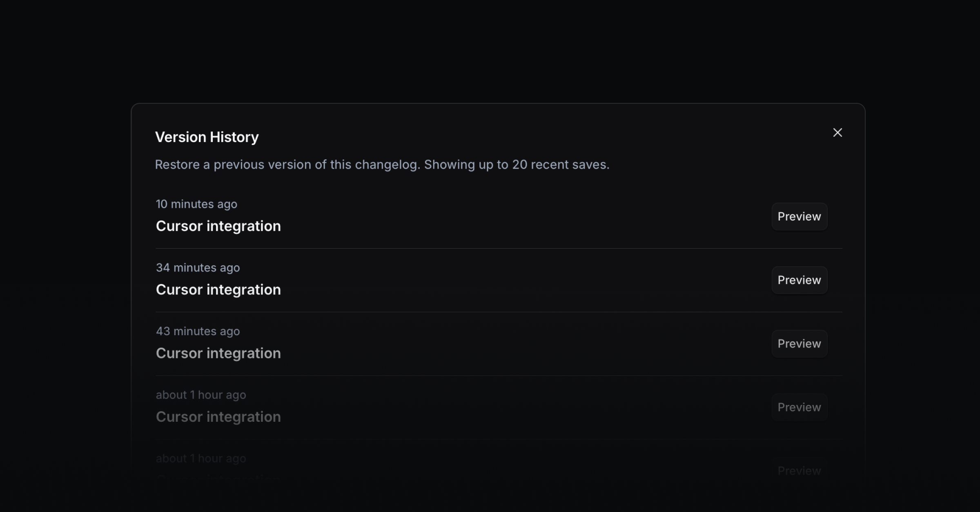Open preview for the 43 minutes ago version
The image size is (980, 512).
point(799,344)
